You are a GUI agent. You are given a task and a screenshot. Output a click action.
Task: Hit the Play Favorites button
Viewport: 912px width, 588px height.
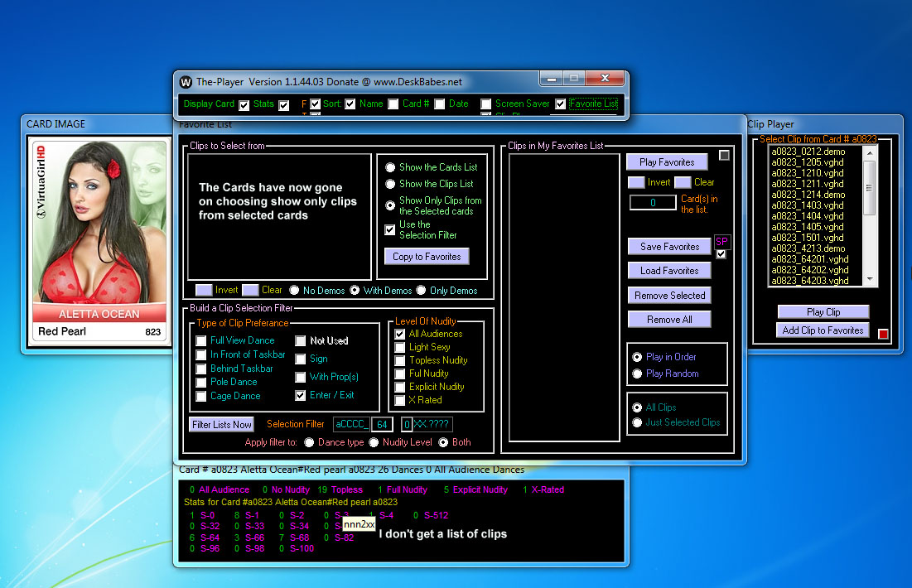[667, 162]
